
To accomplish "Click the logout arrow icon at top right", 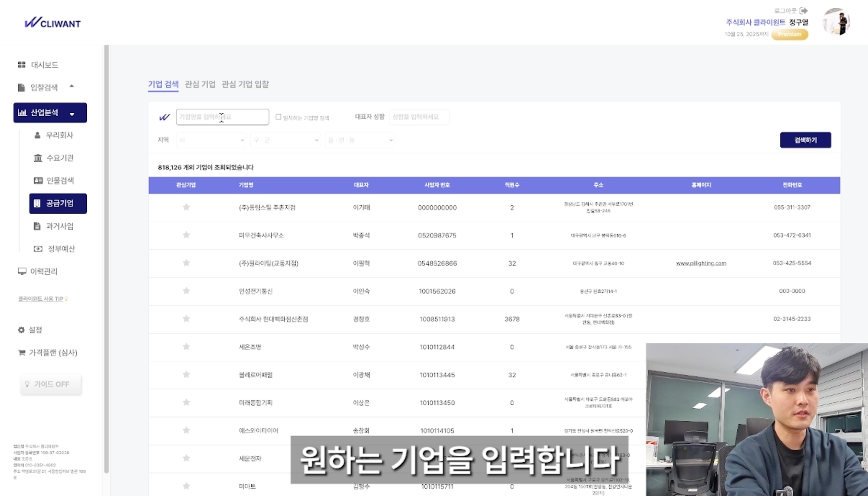I will point(803,10).
